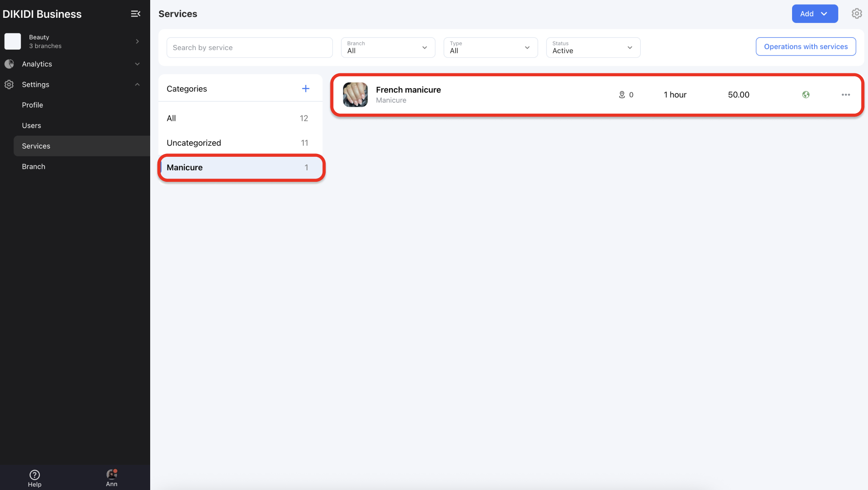Collapse the Settings sidebar section
868x490 pixels.
click(137, 84)
